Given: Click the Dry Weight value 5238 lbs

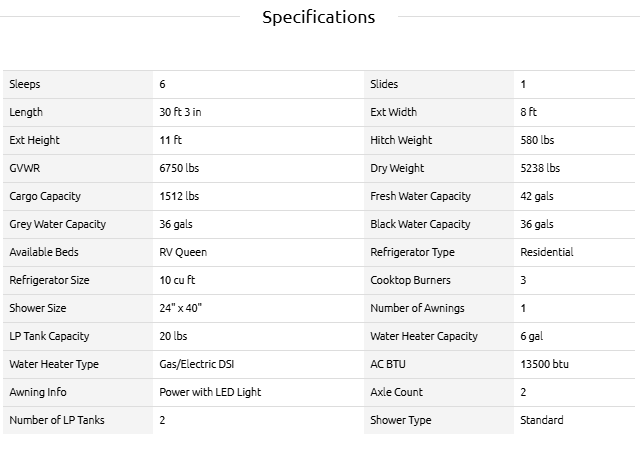Looking at the screenshot, I should (x=540, y=169).
